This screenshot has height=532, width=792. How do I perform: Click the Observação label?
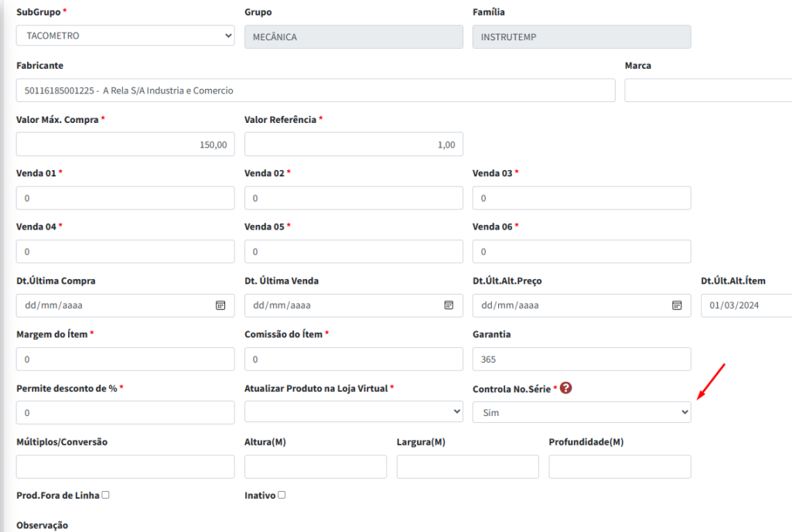coord(42,525)
